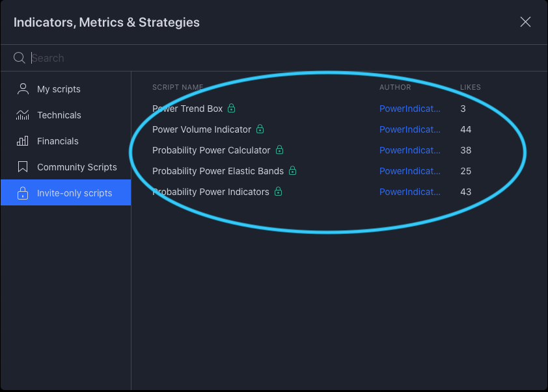Open author link for Probability Power Calculator
Screen dimensions: 548x392
coord(409,150)
